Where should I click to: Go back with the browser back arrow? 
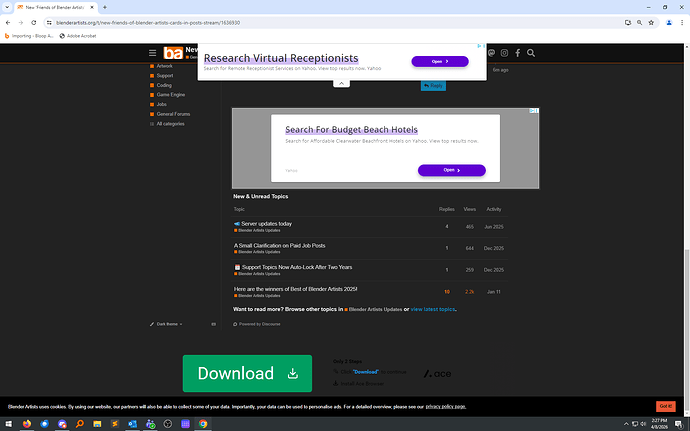[8, 22]
